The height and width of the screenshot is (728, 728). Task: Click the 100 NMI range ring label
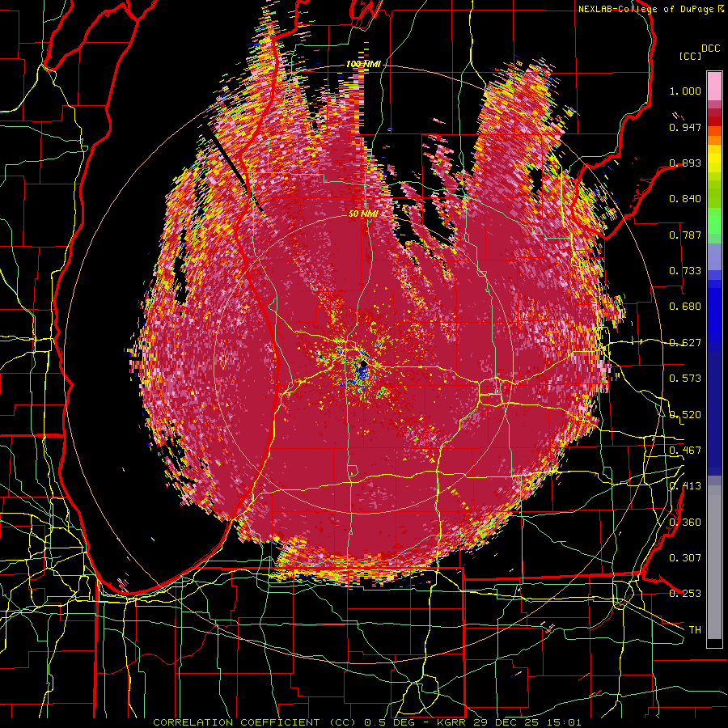[x=362, y=64]
